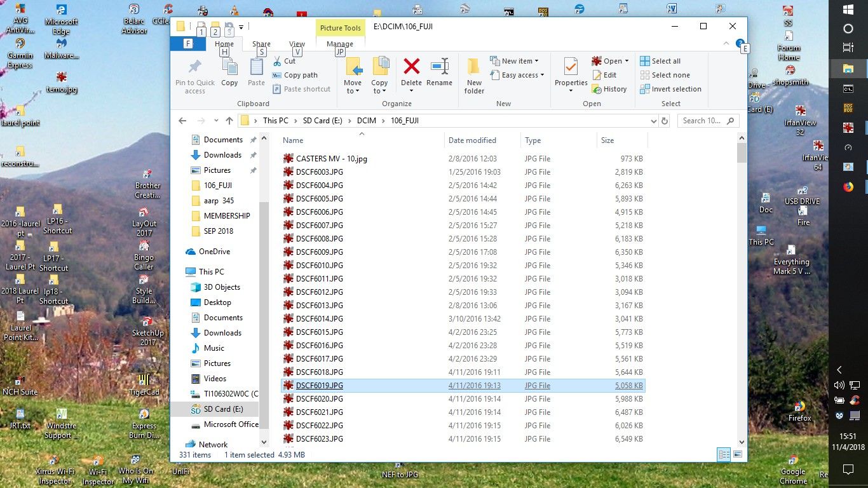Refresh the address bar location

click(x=665, y=121)
